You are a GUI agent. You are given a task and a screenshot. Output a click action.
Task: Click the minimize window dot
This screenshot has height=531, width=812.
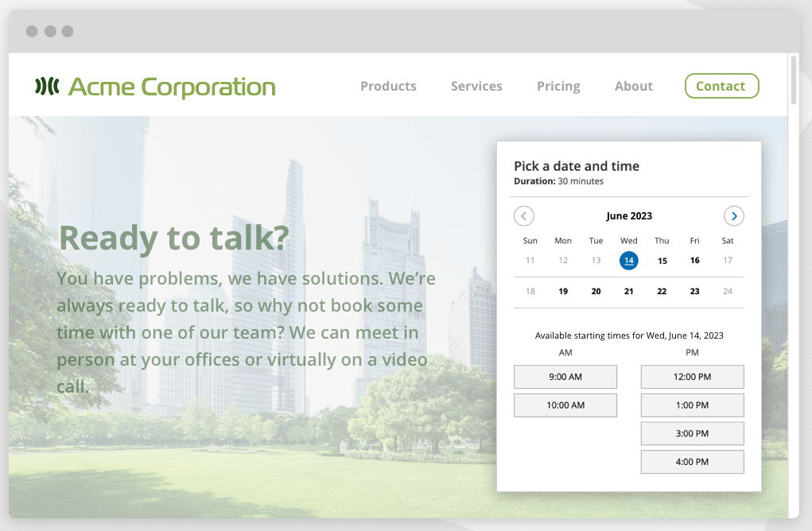[50, 31]
